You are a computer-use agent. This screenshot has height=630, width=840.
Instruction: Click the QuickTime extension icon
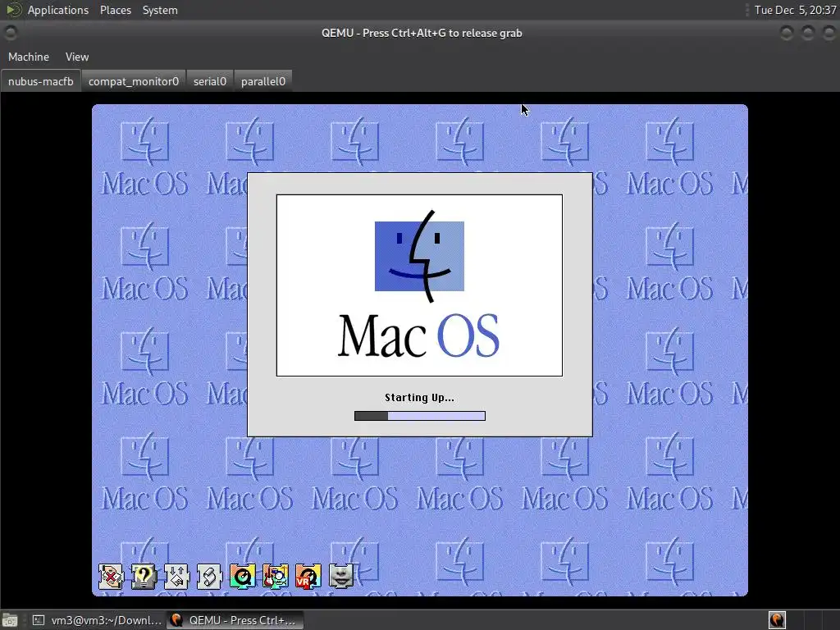click(242, 577)
